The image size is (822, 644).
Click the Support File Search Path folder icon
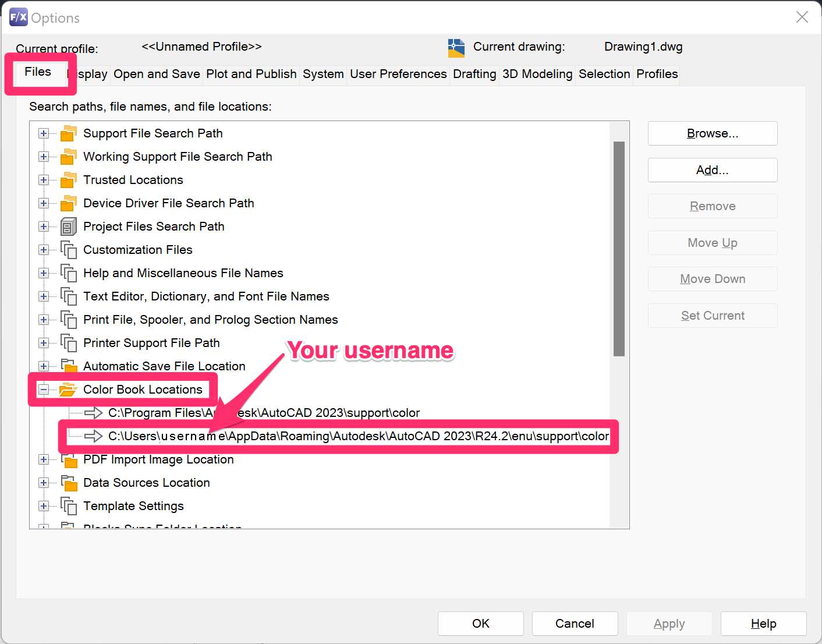pyautogui.click(x=69, y=133)
